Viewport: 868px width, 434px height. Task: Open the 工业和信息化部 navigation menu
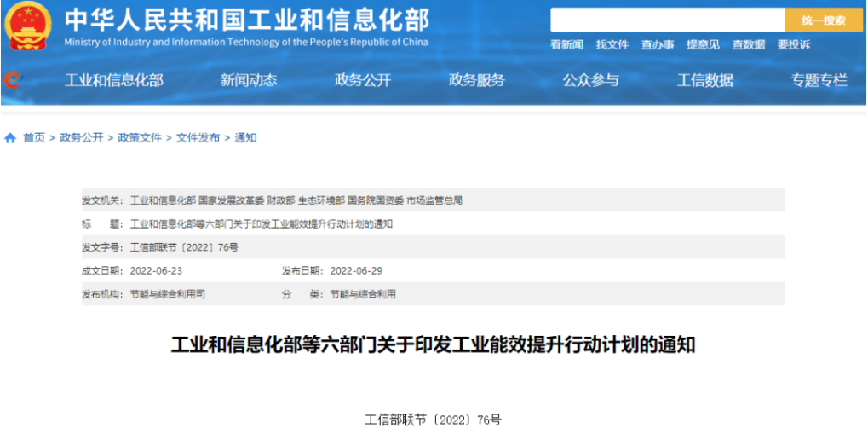click(114, 80)
